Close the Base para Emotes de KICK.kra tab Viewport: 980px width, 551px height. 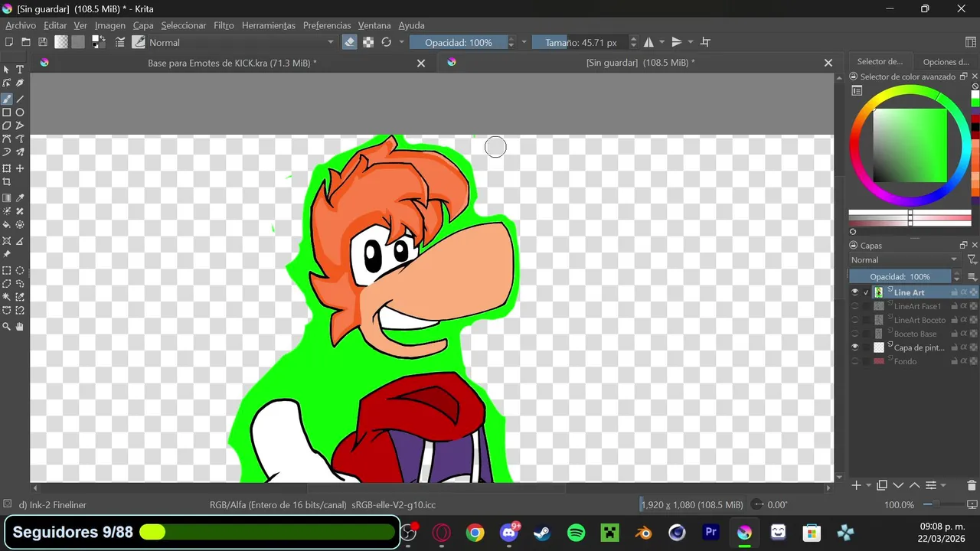click(x=421, y=63)
